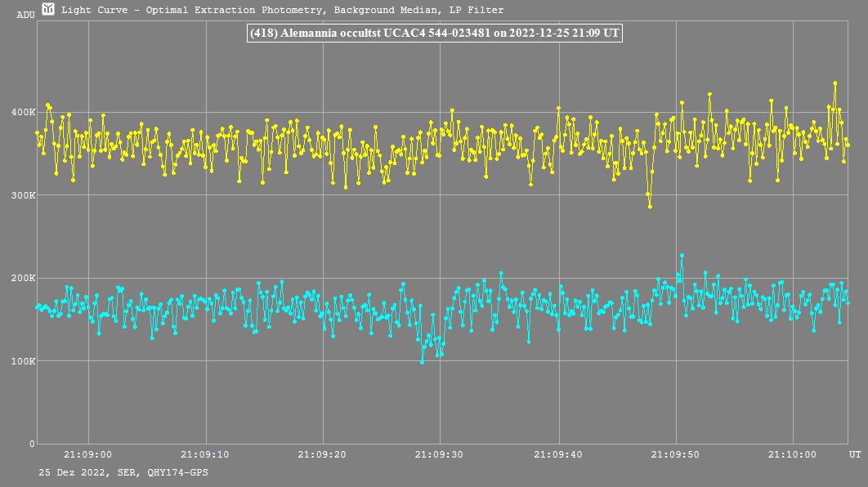Click the 21:09:10 time axis label
868x487 pixels.
point(206,454)
